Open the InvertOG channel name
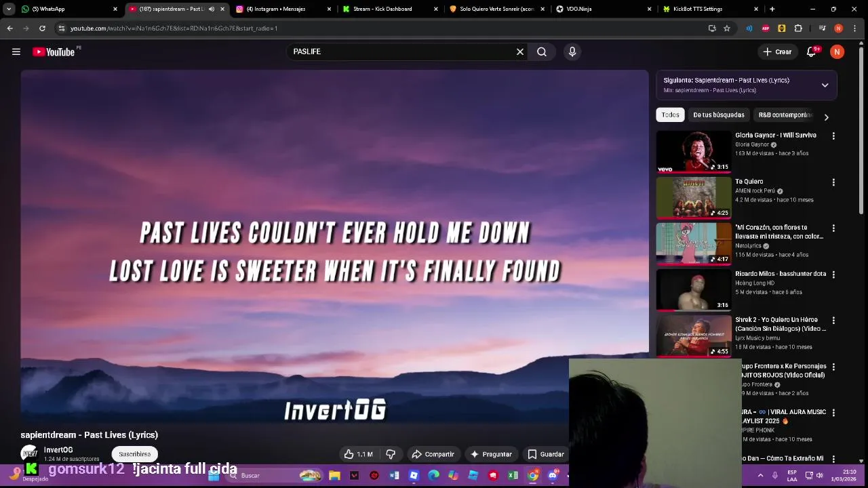The width and height of the screenshot is (868, 488). pos(58,450)
